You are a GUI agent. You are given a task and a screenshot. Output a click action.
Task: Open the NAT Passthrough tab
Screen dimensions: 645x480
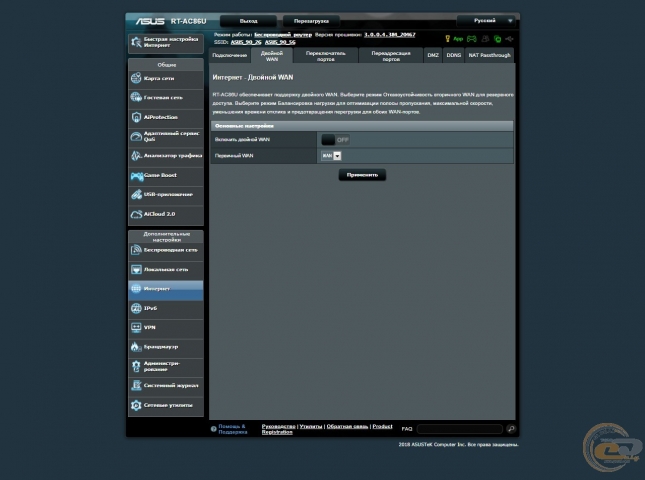pyautogui.click(x=490, y=56)
